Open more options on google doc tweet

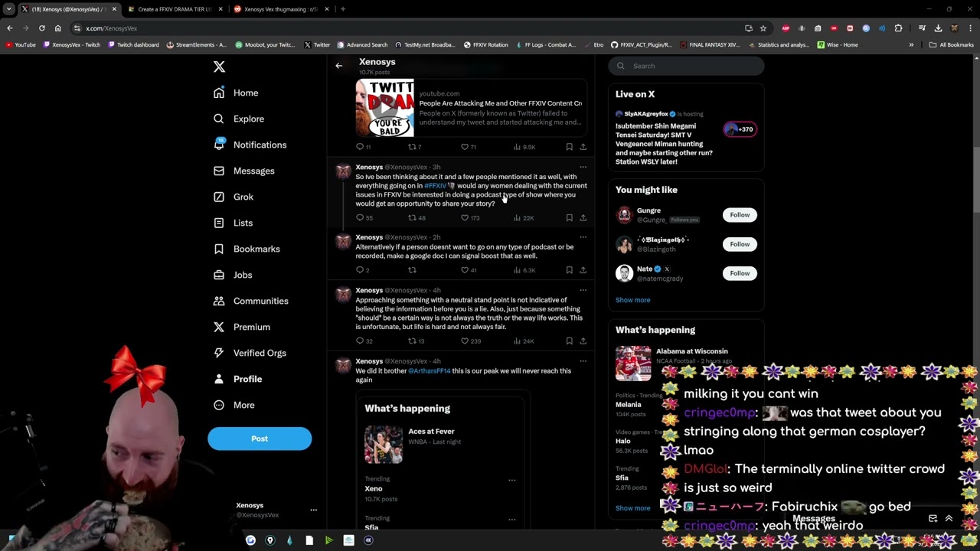[x=583, y=237]
